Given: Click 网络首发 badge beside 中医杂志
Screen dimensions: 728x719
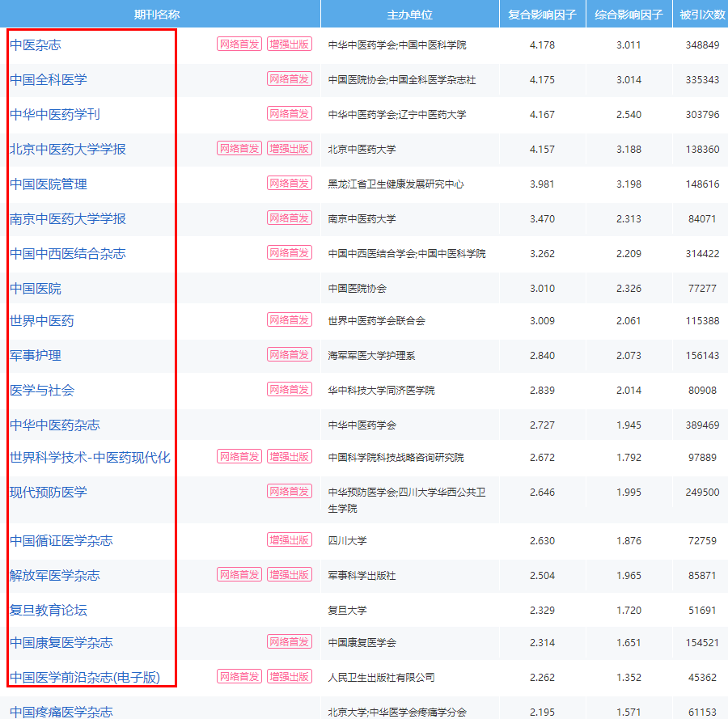Looking at the screenshot, I should (239, 44).
